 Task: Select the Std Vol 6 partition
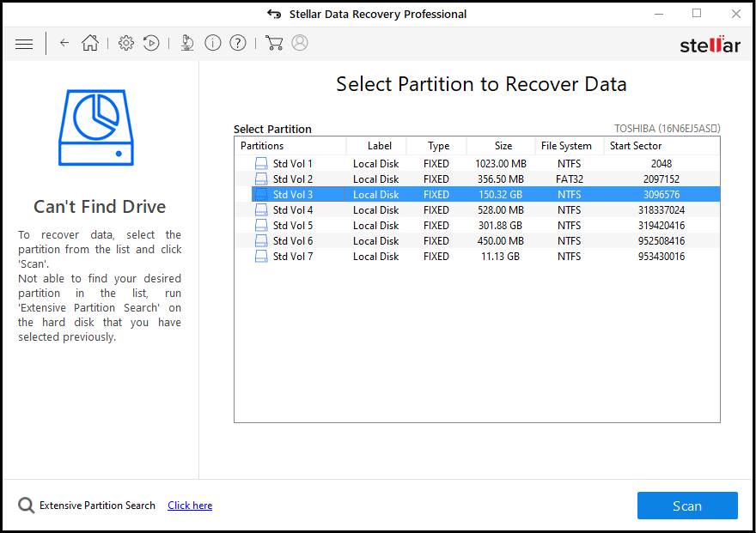pos(478,240)
